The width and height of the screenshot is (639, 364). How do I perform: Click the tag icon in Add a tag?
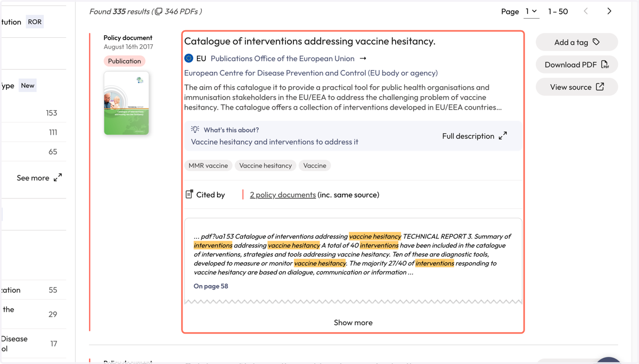(x=596, y=42)
